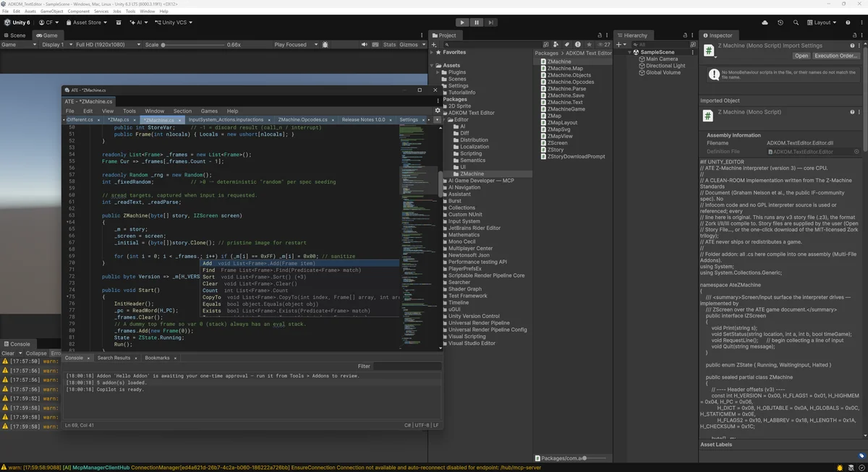
Task: Toggle the Stats overlay button
Action: click(x=389, y=45)
